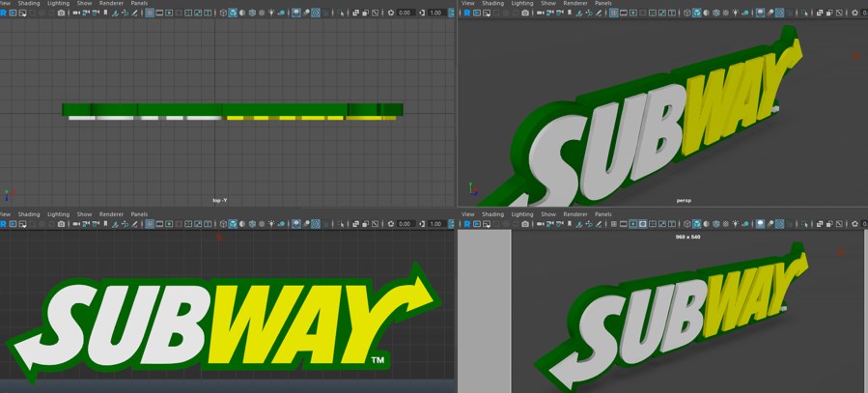The image size is (868, 393).
Task: Open the View menu in the persp panel
Action: pos(467,3)
